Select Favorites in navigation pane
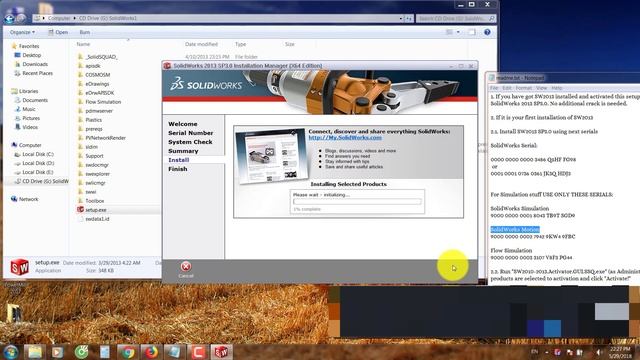The width and height of the screenshot is (640, 360). coord(29,46)
